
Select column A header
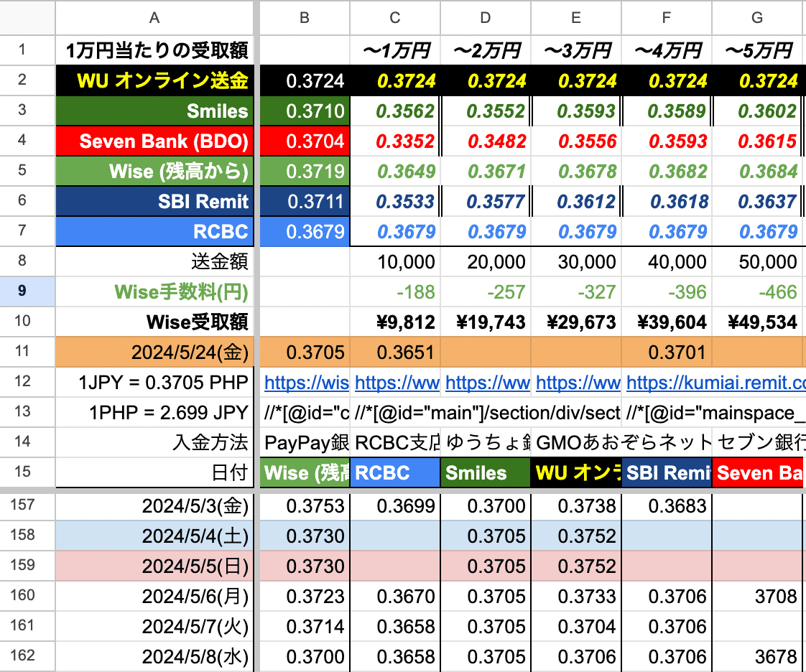(x=154, y=18)
